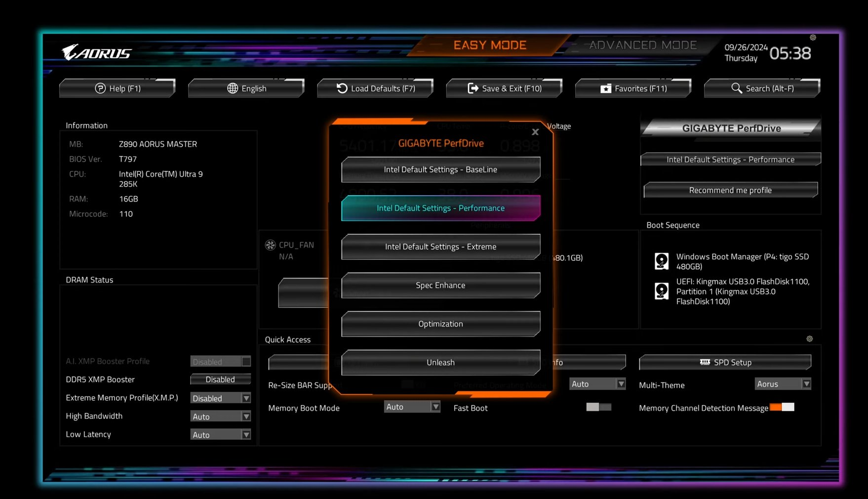Click the Microcode value 110
The image size is (868, 499).
pyautogui.click(x=126, y=214)
